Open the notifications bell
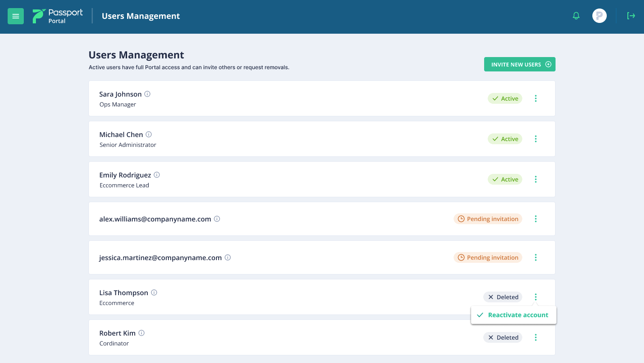The width and height of the screenshot is (644, 363). [576, 16]
